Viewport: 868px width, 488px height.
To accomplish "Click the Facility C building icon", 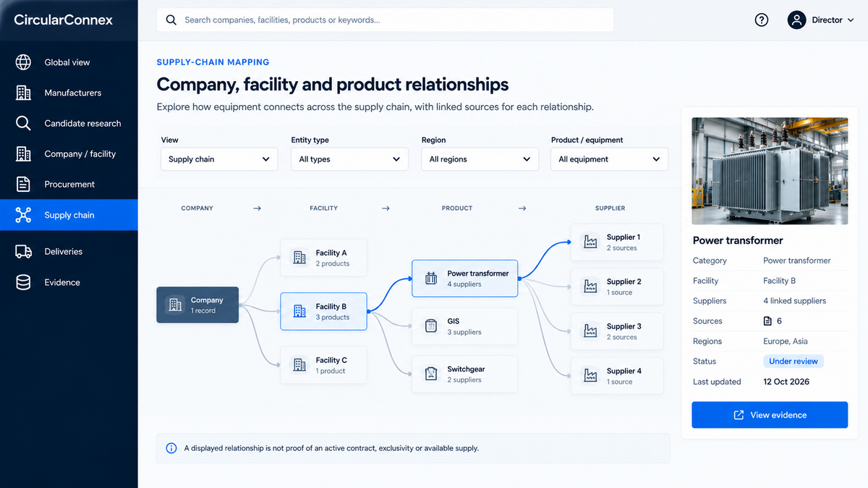I will pyautogui.click(x=299, y=365).
